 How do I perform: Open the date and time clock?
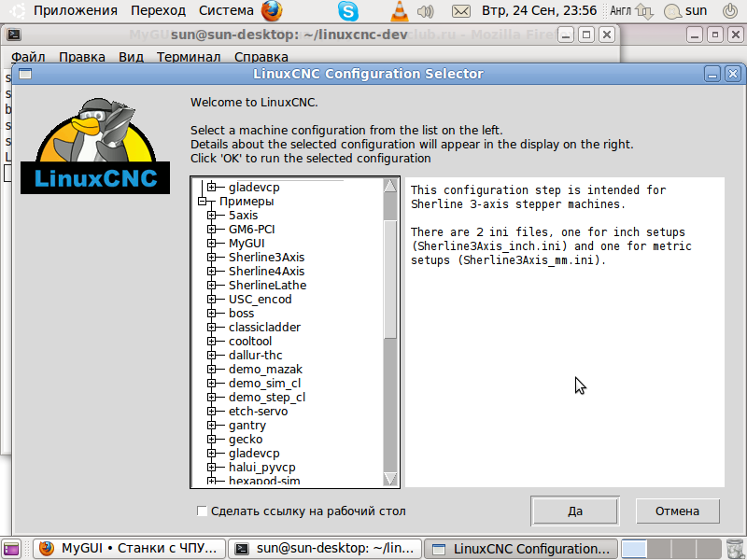539,10
